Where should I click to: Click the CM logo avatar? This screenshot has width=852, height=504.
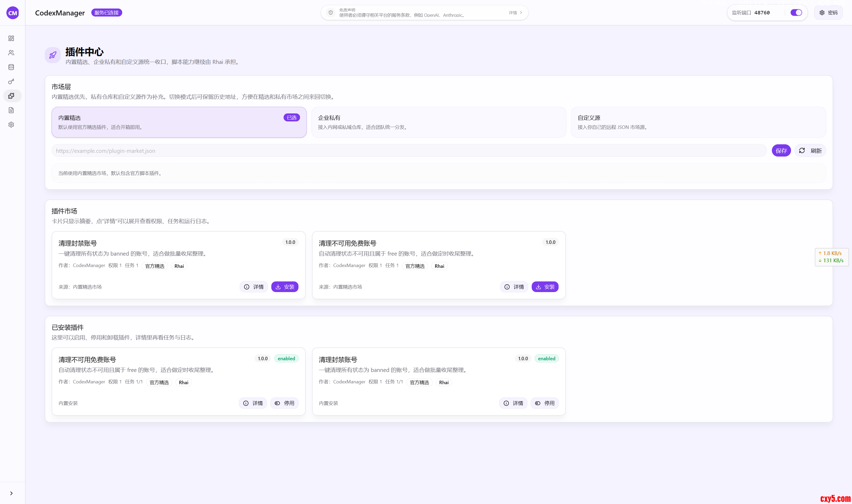click(x=13, y=13)
